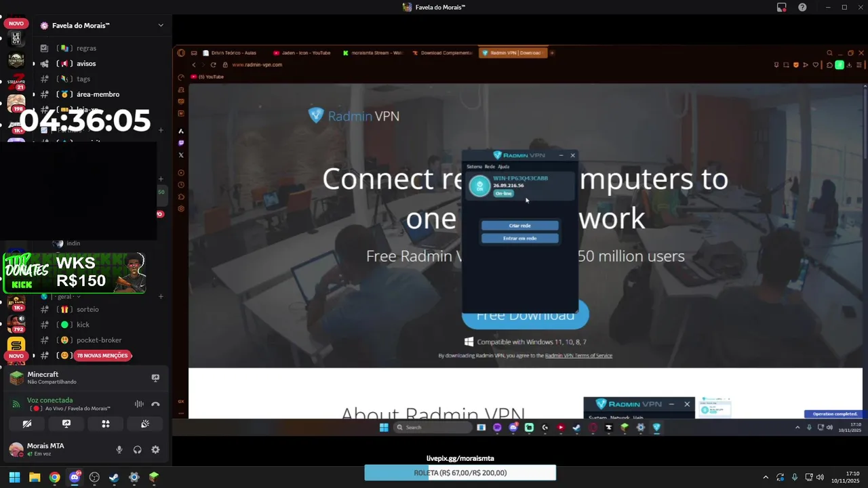868x488 pixels.
Task: Open voice noise suppression settings
Action: pos(139,404)
